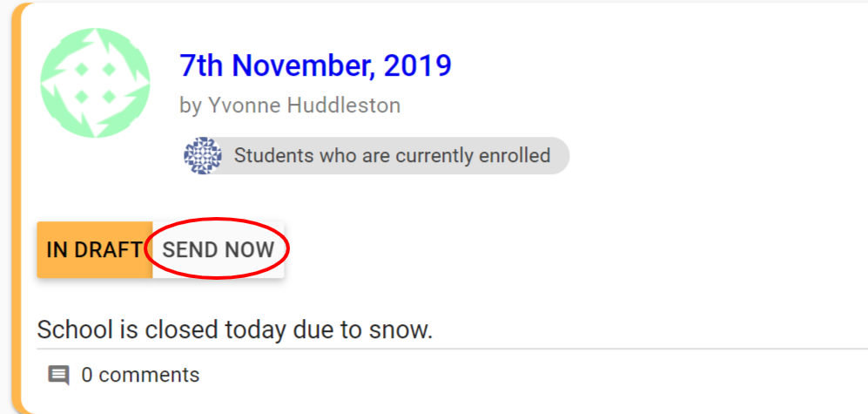Select the "Students who are currently enrolled" chip

[x=392, y=156]
